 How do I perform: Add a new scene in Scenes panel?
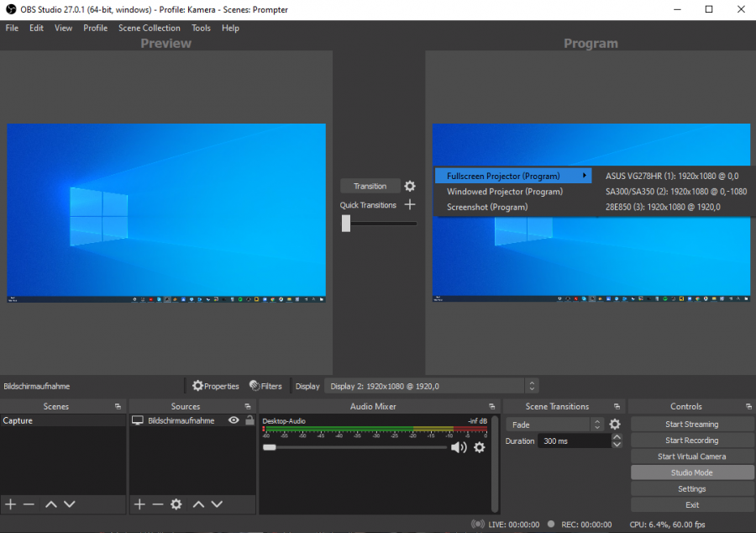coord(11,504)
